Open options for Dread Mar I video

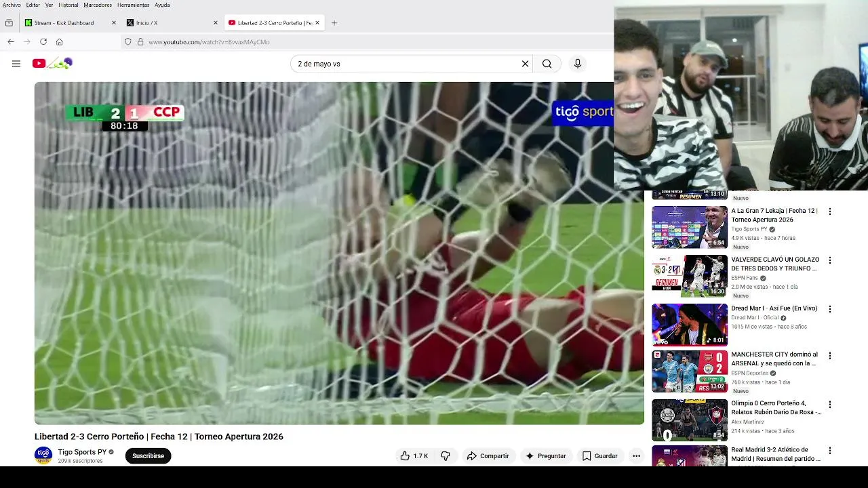pyautogui.click(x=829, y=309)
